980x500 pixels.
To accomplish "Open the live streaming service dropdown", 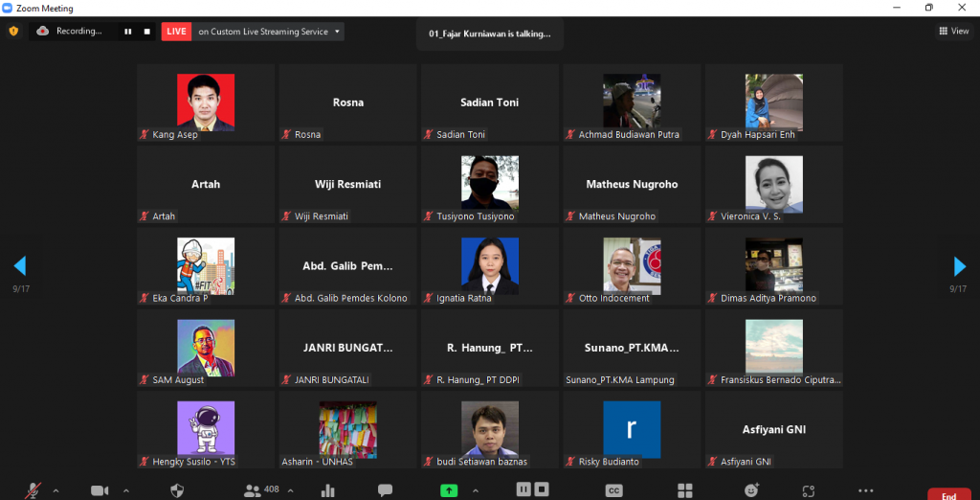I will click(337, 32).
